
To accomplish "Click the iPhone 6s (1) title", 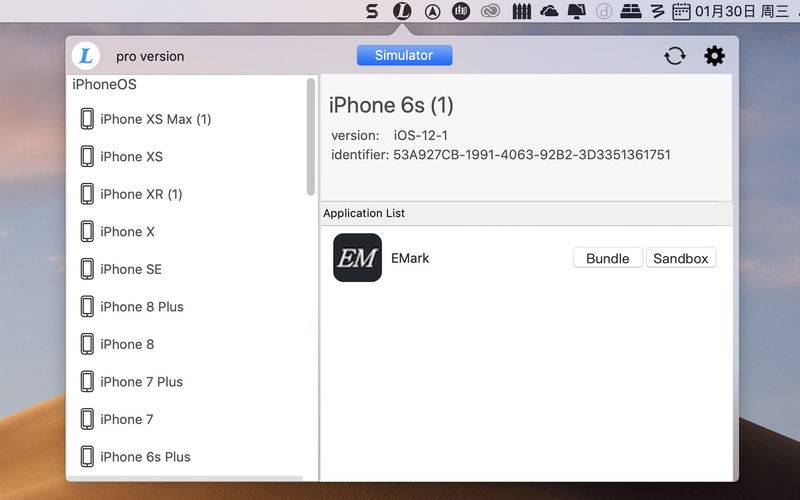I will click(391, 105).
